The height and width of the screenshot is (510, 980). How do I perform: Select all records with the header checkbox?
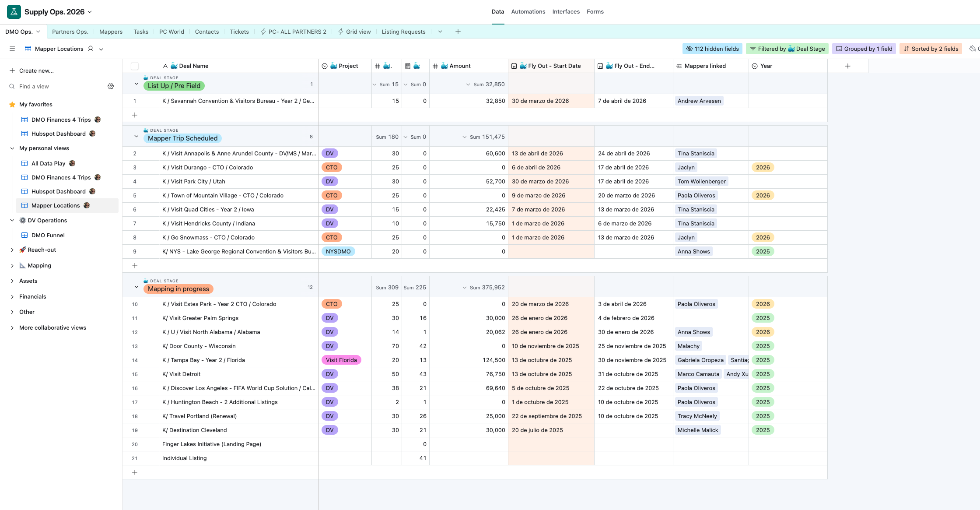click(x=135, y=65)
